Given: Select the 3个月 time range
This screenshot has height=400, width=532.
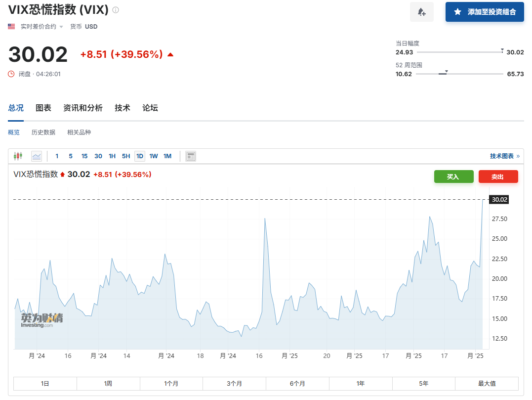Looking at the screenshot, I should (x=235, y=384).
